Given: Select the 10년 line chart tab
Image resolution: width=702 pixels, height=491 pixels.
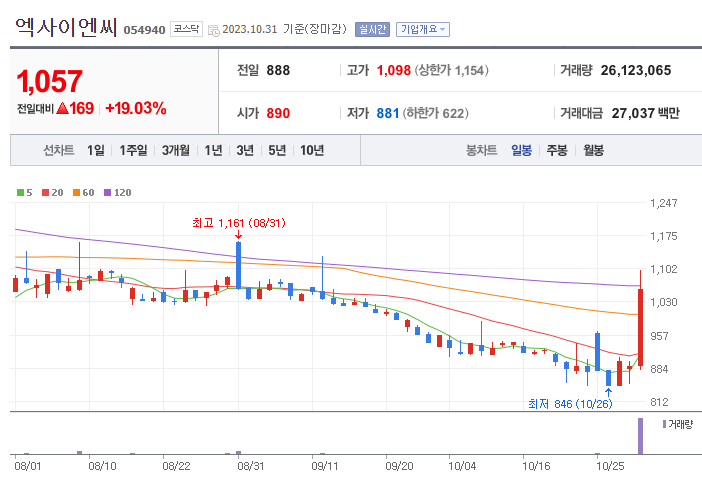Looking at the screenshot, I should [312, 150].
